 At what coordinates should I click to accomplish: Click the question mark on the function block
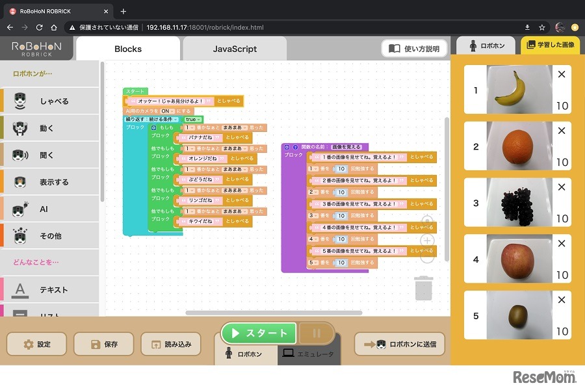[x=294, y=148]
